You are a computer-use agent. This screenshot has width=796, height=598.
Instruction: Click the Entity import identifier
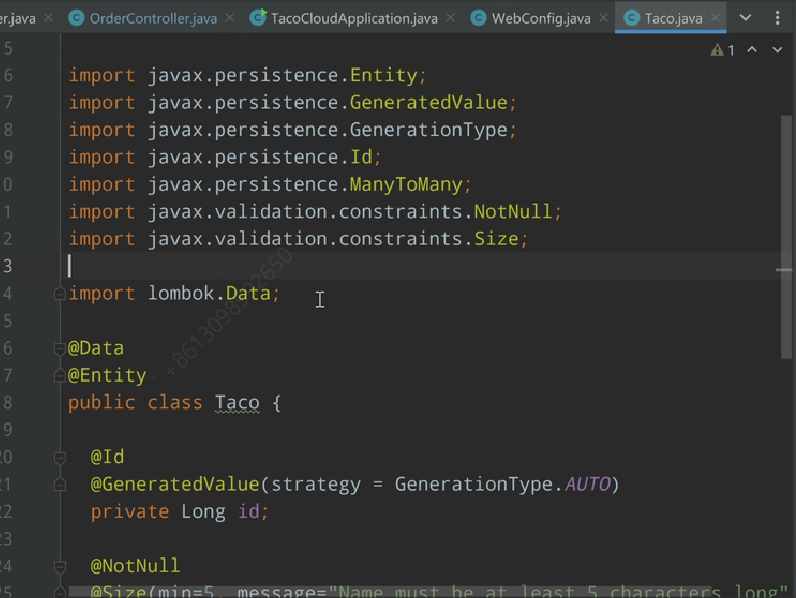383,76
